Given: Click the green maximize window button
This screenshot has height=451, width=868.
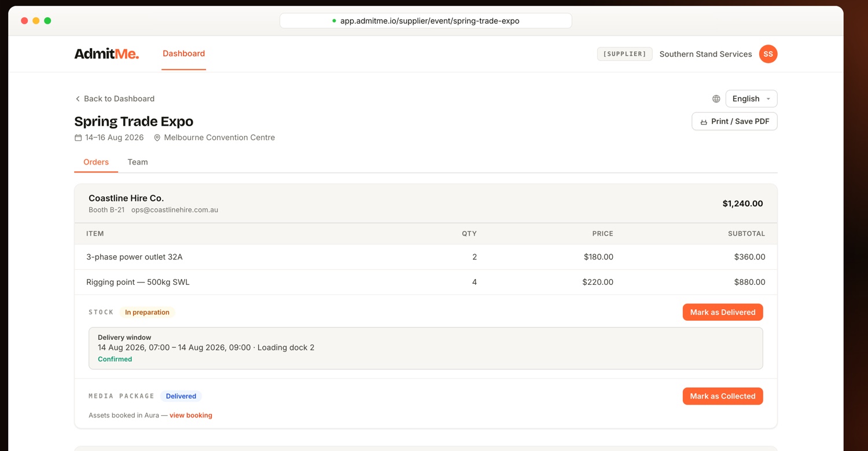Looking at the screenshot, I should coord(47,21).
